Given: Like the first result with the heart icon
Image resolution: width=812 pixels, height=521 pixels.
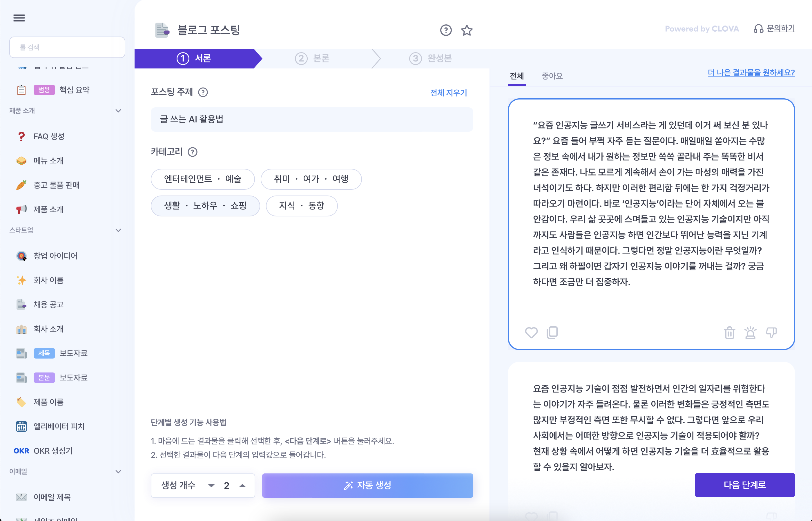Looking at the screenshot, I should click(x=531, y=332).
